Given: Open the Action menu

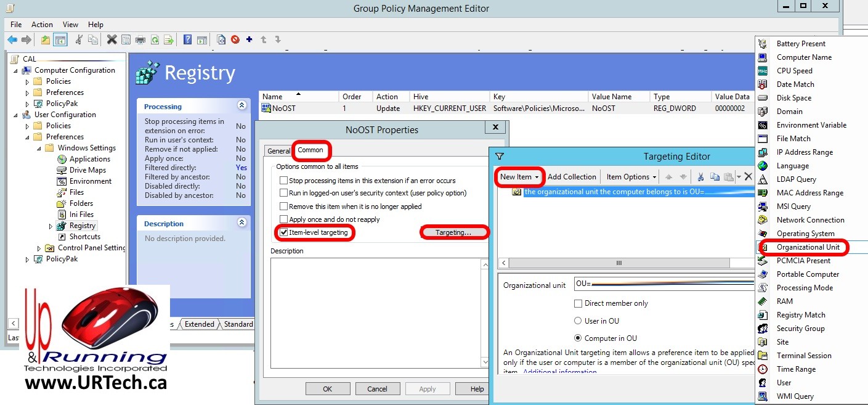Looking at the screenshot, I should [x=42, y=25].
